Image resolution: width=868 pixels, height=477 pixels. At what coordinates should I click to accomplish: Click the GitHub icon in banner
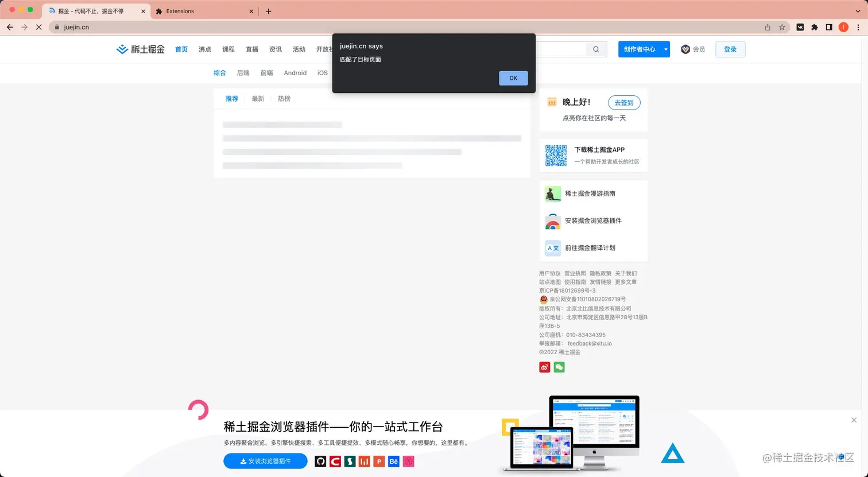(320, 461)
